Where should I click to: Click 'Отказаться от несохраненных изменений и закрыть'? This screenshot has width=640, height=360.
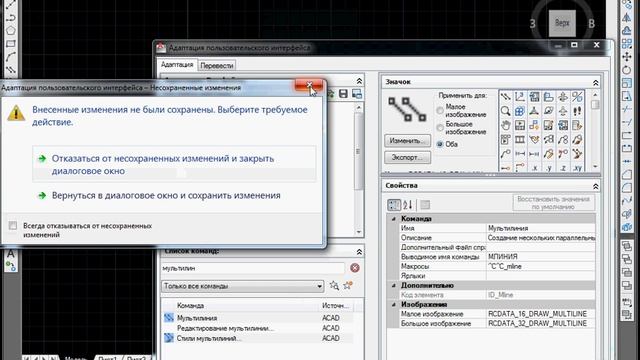point(174,164)
